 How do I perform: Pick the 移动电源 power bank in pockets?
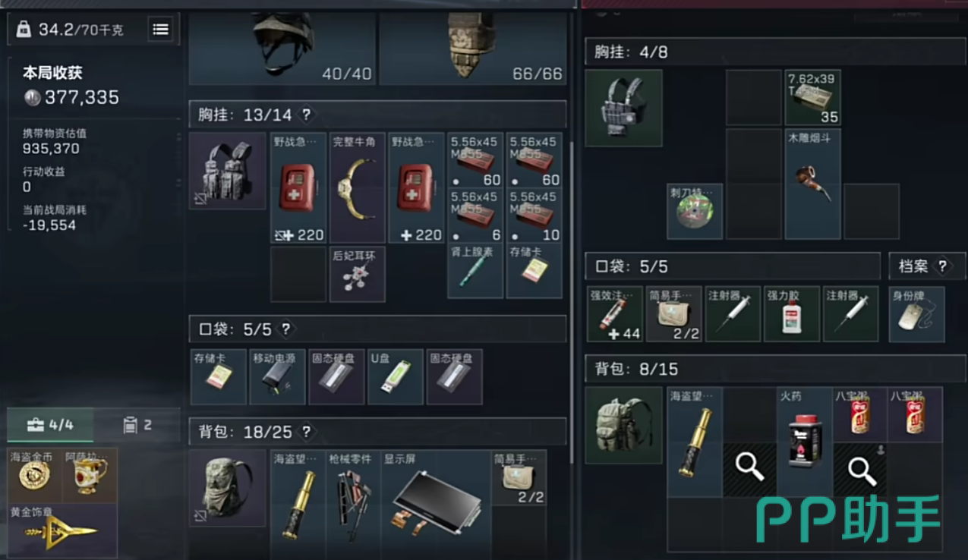pos(278,376)
